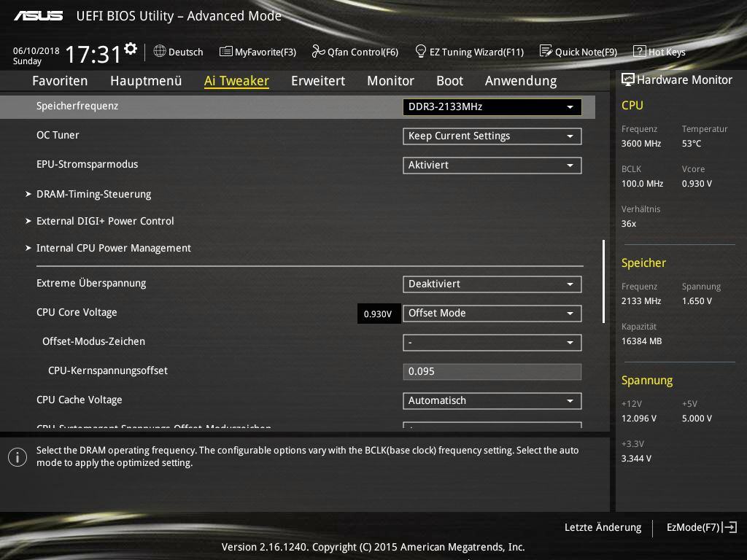747x560 pixels.
Task: Open the Monitor tab
Action: (x=391, y=81)
